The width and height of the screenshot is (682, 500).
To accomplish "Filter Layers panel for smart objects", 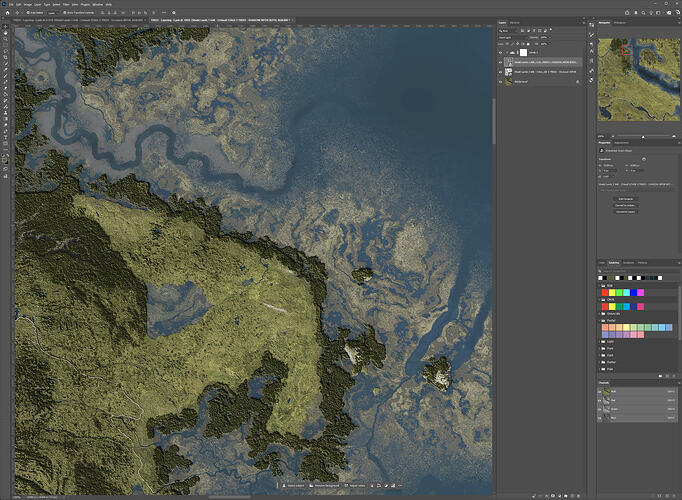I will (545, 31).
